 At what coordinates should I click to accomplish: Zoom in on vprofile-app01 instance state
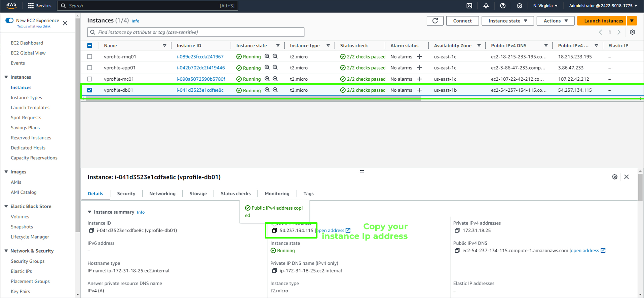click(x=267, y=68)
